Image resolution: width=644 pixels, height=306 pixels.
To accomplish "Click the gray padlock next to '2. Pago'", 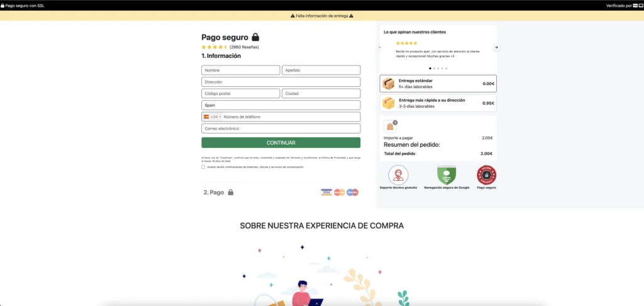I will pos(230,192).
